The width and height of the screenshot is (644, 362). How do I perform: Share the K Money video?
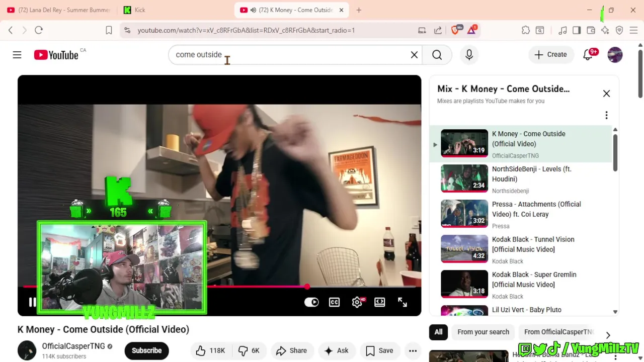291,350
